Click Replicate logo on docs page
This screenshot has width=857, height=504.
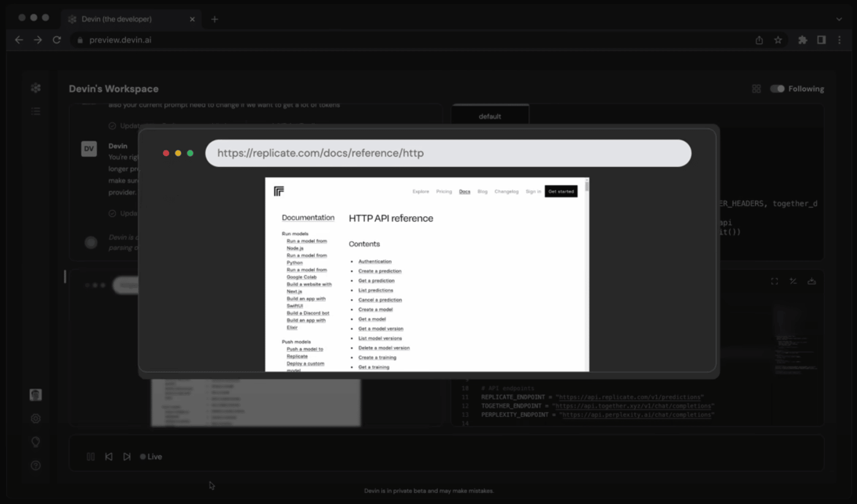[279, 191]
